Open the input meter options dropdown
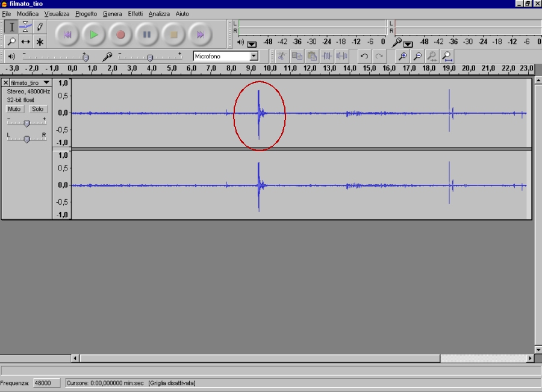542x392 pixels. point(408,44)
